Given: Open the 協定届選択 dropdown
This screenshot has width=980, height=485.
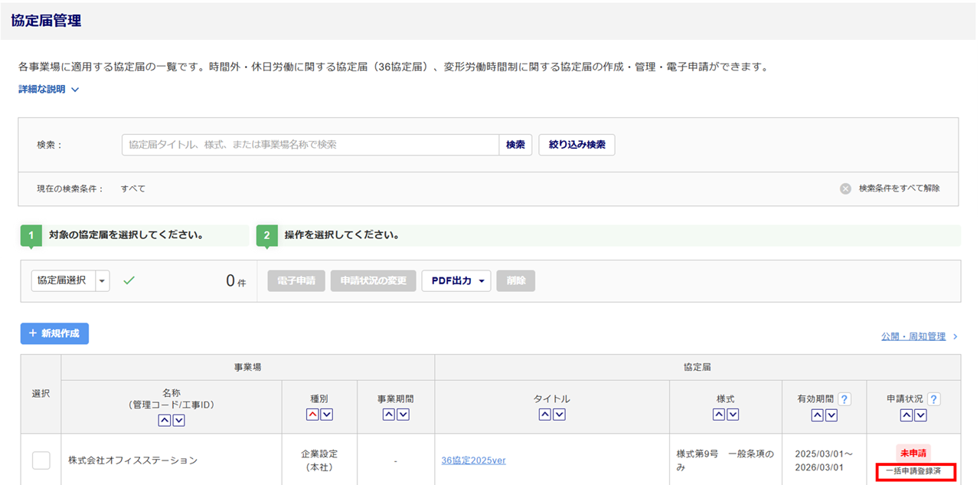Looking at the screenshot, I should click(70, 280).
